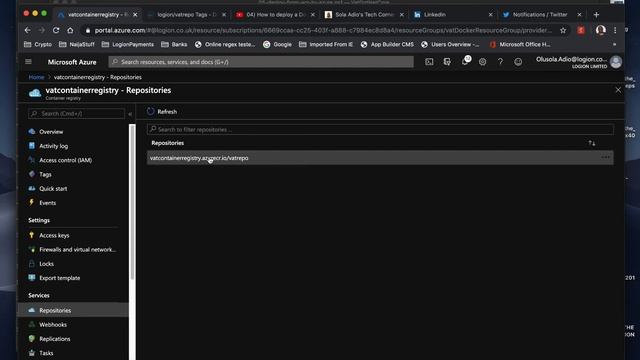Viewport: 640px width, 360px height.
Task: Reload the browser page
Action: click(56, 30)
